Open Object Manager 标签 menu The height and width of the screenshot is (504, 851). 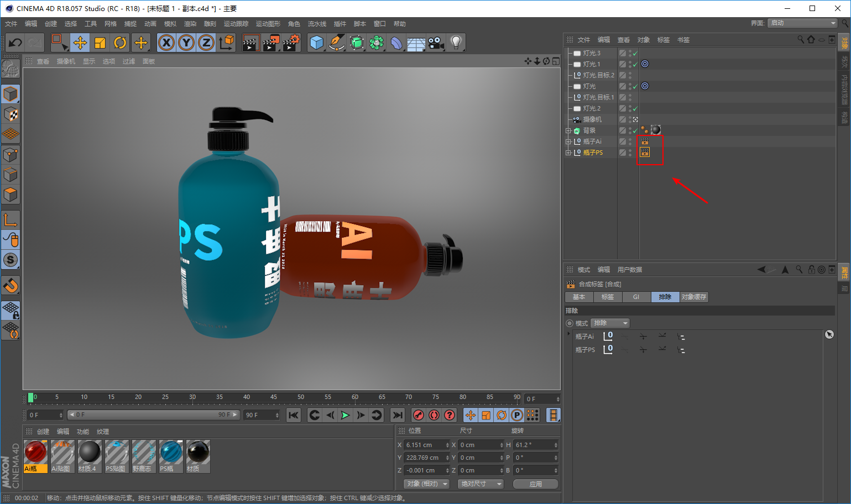[664, 40]
